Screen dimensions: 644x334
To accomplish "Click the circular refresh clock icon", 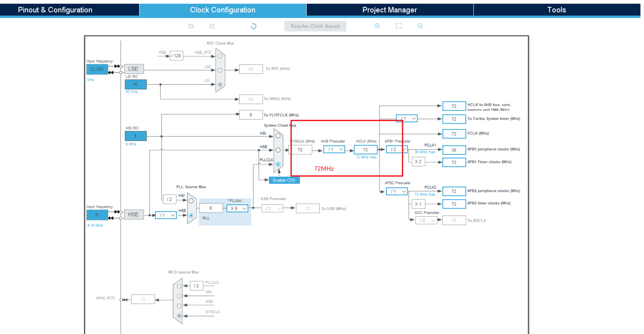I will (x=253, y=26).
